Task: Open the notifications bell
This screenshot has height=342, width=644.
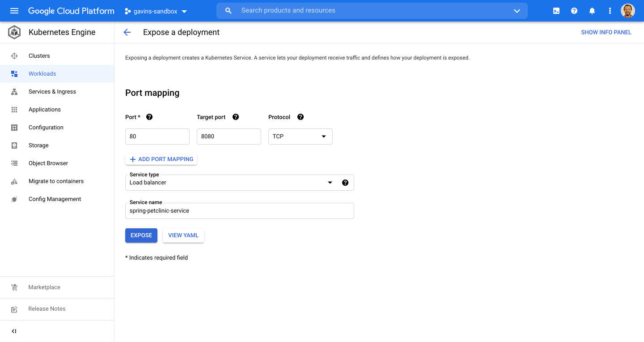Action: click(592, 10)
